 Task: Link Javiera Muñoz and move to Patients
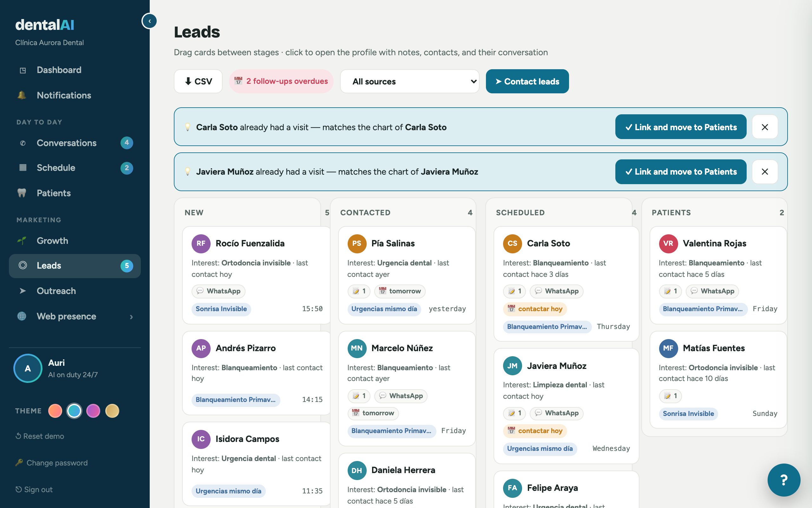click(x=681, y=172)
